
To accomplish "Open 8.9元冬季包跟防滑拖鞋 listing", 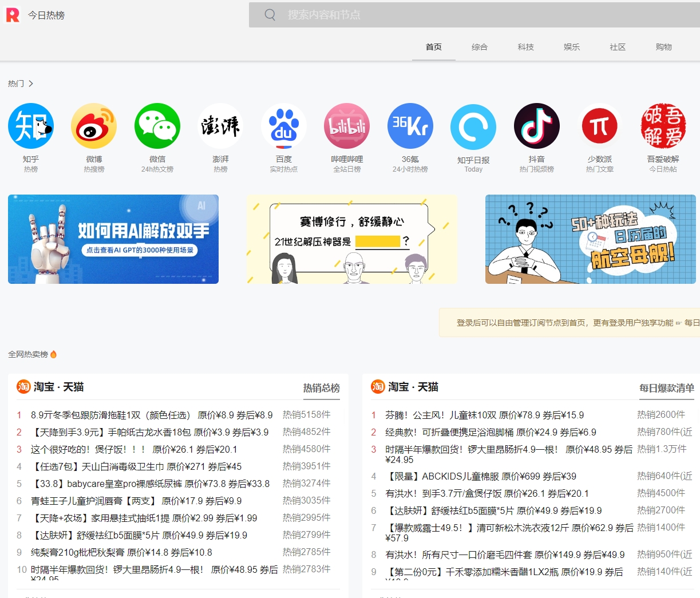I will point(152,415).
